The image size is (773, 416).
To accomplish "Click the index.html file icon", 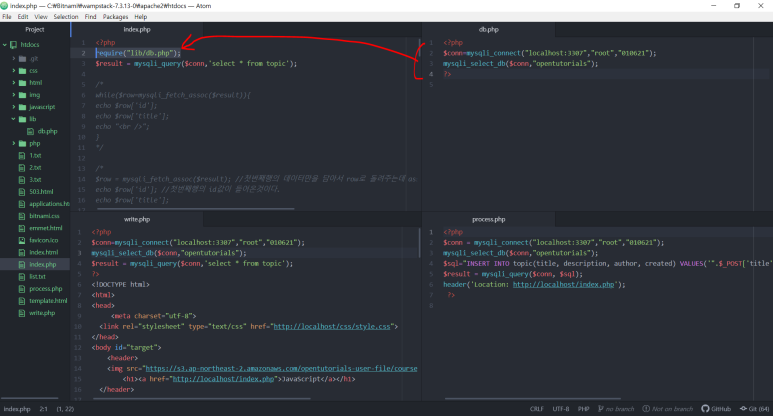I will pyautogui.click(x=22, y=252).
